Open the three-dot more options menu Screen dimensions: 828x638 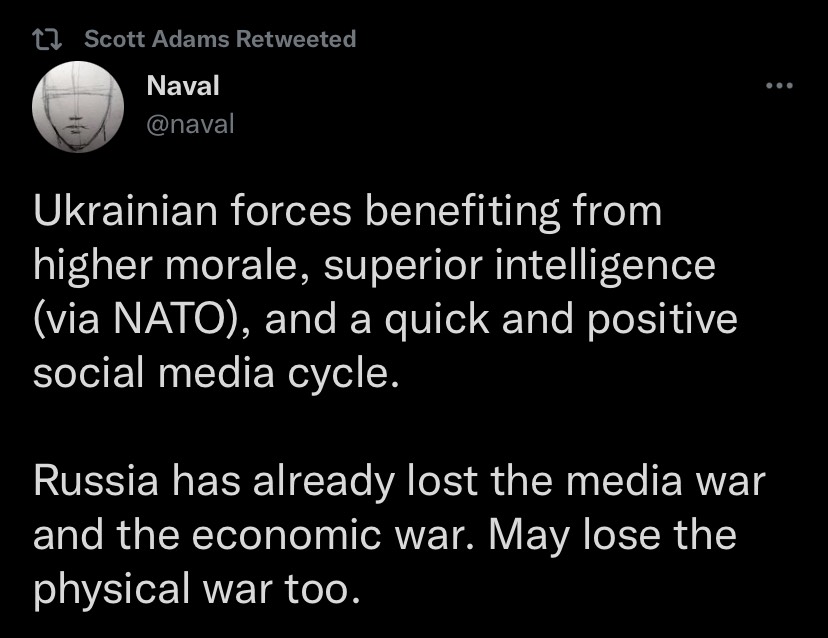coord(778,87)
